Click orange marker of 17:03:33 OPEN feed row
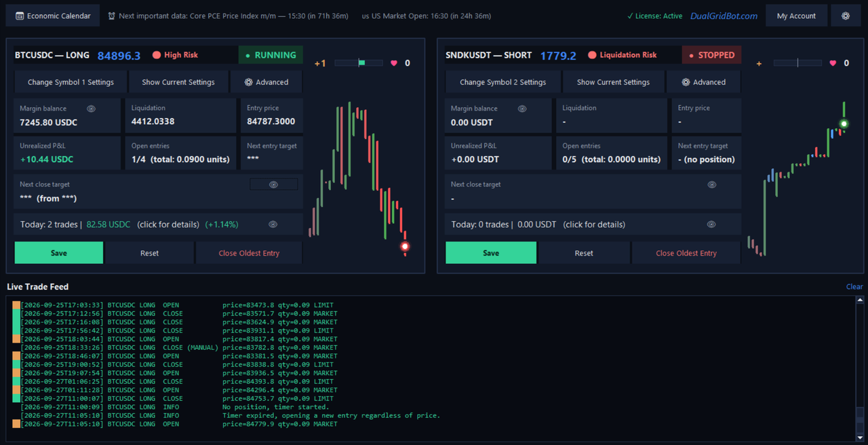 tap(16, 305)
